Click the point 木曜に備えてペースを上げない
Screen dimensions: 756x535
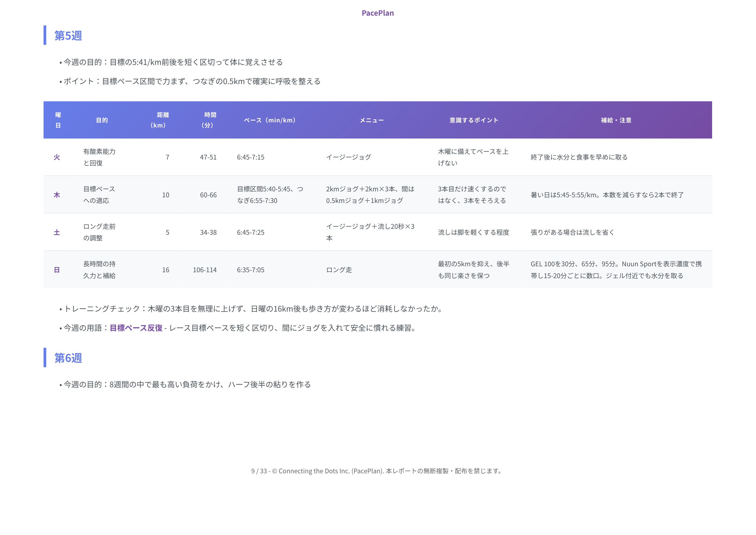coord(473,157)
